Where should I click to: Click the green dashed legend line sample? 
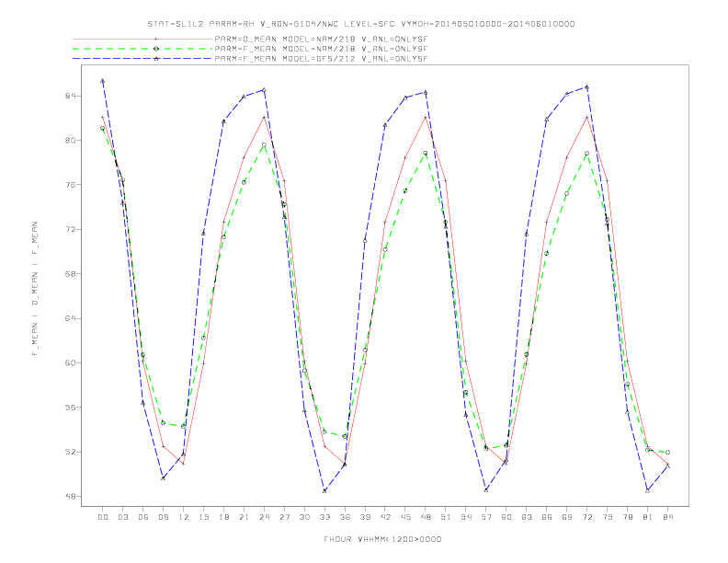click(x=142, y=49)
